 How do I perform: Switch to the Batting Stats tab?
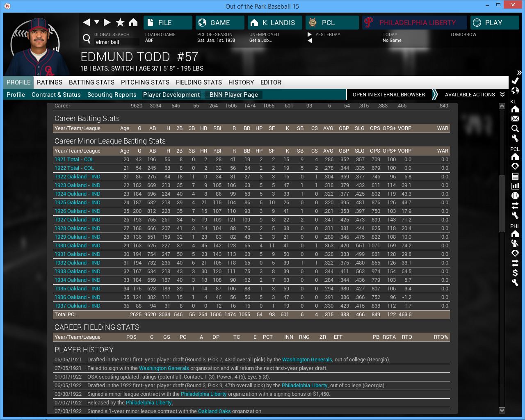(x=91, y=82)
